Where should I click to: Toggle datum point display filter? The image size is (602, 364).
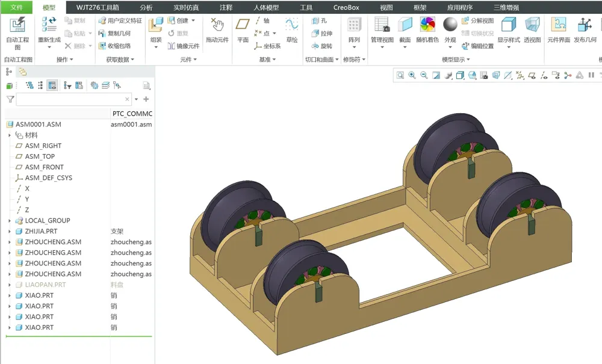(520, 75)
